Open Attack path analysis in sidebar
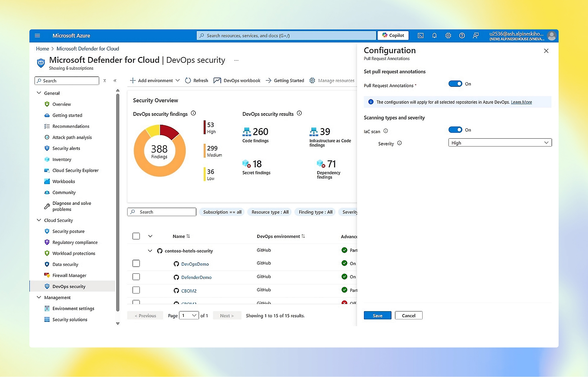This screenshot has width=588, height=377. point(72,137)
